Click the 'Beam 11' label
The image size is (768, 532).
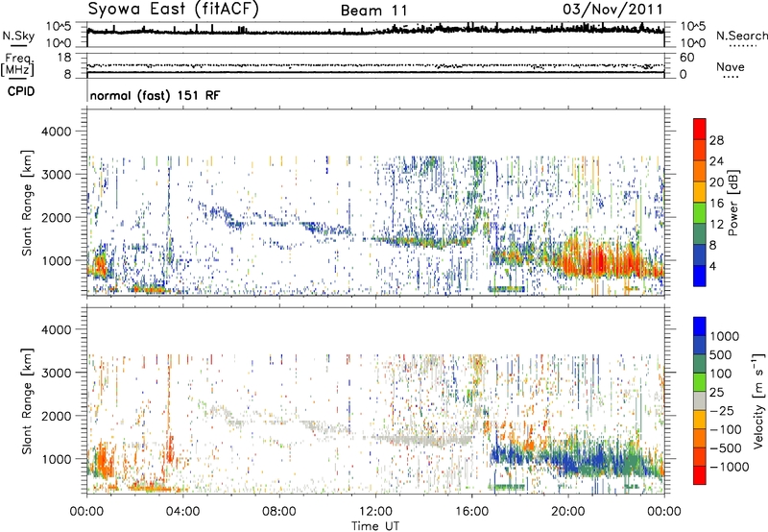(373, 11)
